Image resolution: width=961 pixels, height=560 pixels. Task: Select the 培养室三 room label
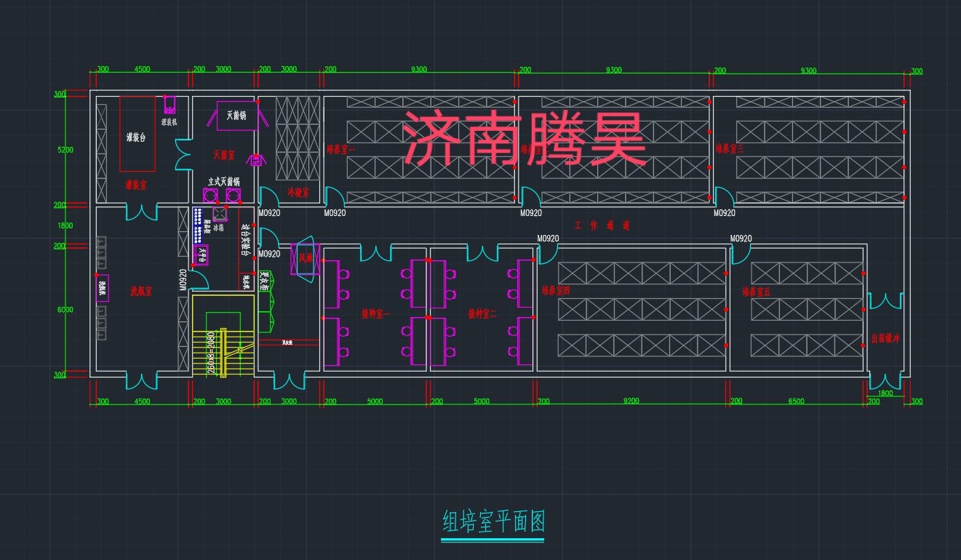tap(730, 148)
